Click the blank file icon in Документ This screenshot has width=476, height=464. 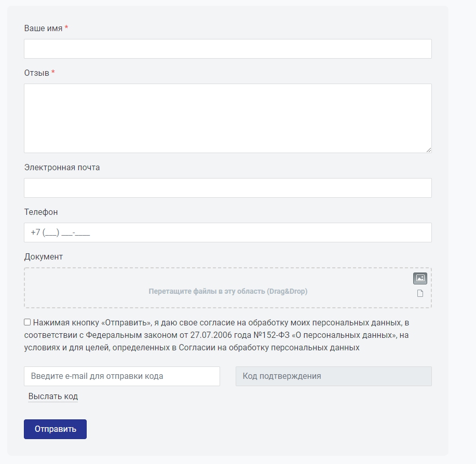pos(420,293)
